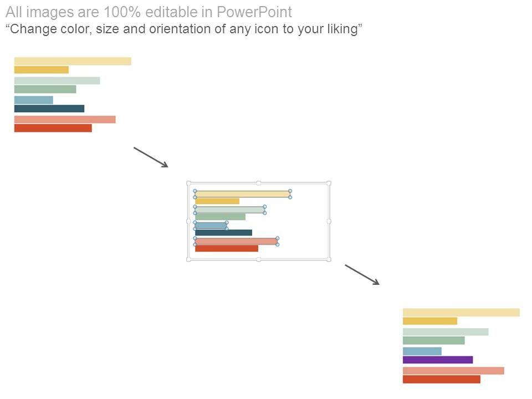This screenshot has width=532, height=399.
Task: Click the top-left corner handle of the selection frame
Action: [189, 183]
